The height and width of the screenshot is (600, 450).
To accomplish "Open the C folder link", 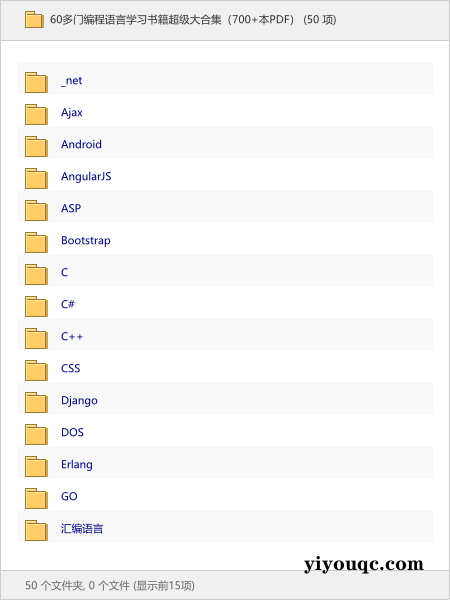I will tap(65, 272).
